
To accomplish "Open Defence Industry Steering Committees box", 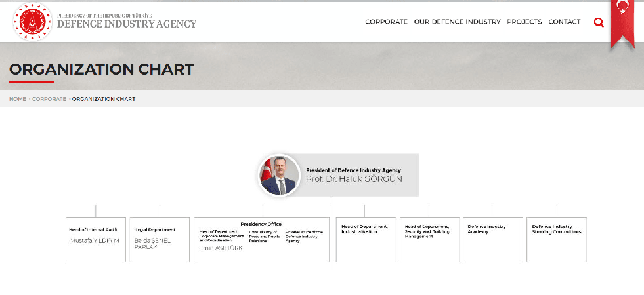I will [x=557, y=240].
